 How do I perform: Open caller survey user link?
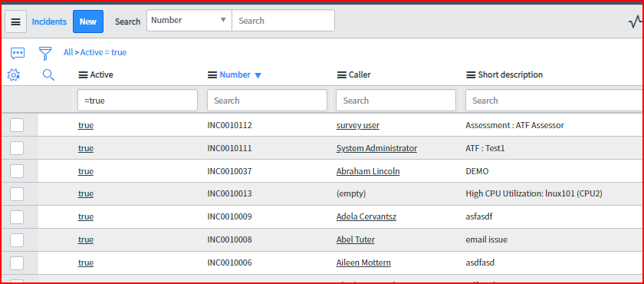358,125
